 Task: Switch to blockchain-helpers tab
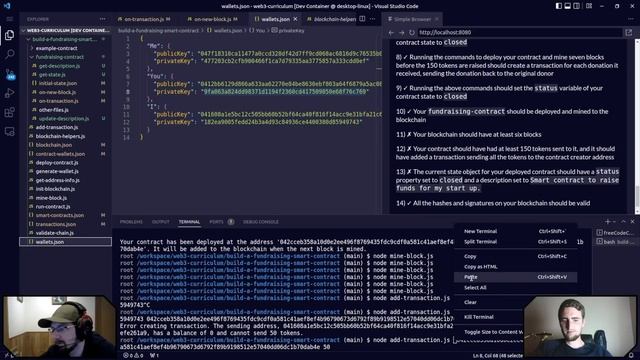click(331, 19)
